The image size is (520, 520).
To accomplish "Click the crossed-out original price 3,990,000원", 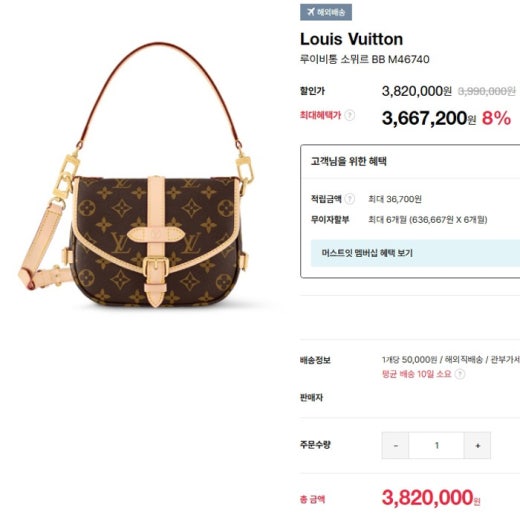I will [487, 91].
